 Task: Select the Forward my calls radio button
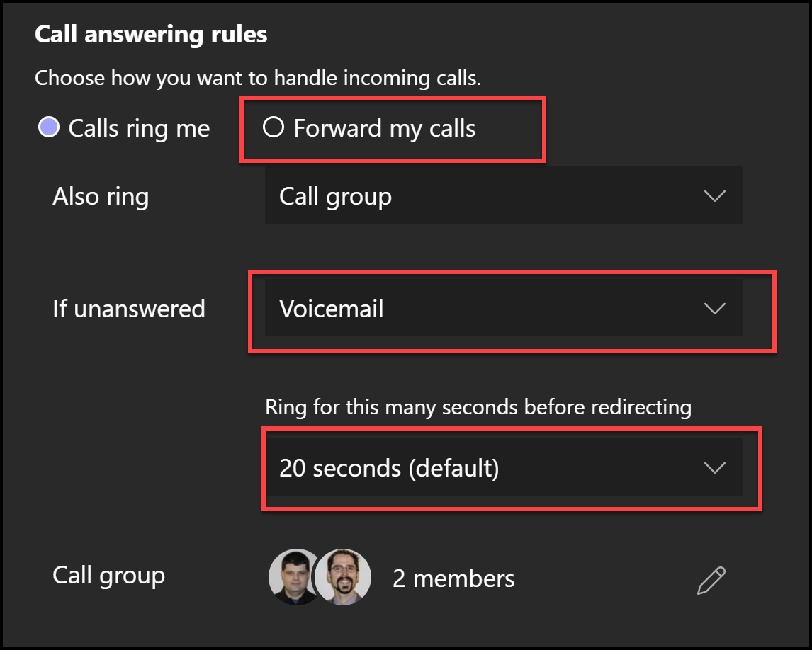[274, 127]
